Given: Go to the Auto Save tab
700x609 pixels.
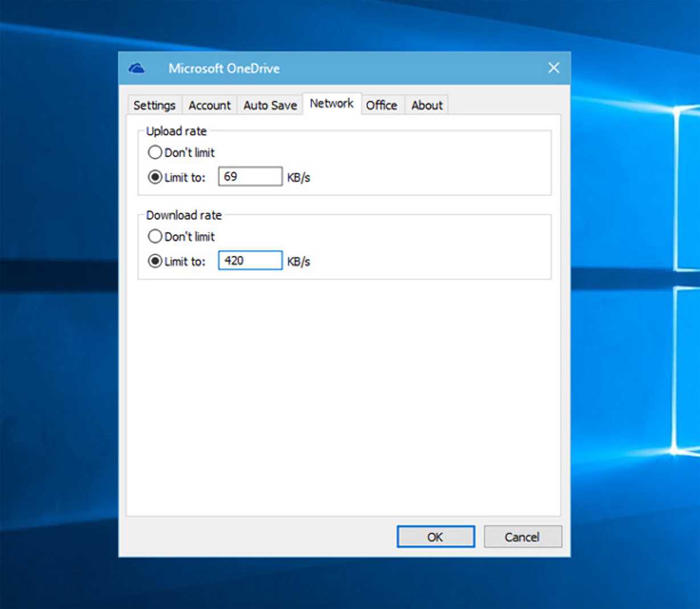Looking at the screenshot, I should click(270, 105).
